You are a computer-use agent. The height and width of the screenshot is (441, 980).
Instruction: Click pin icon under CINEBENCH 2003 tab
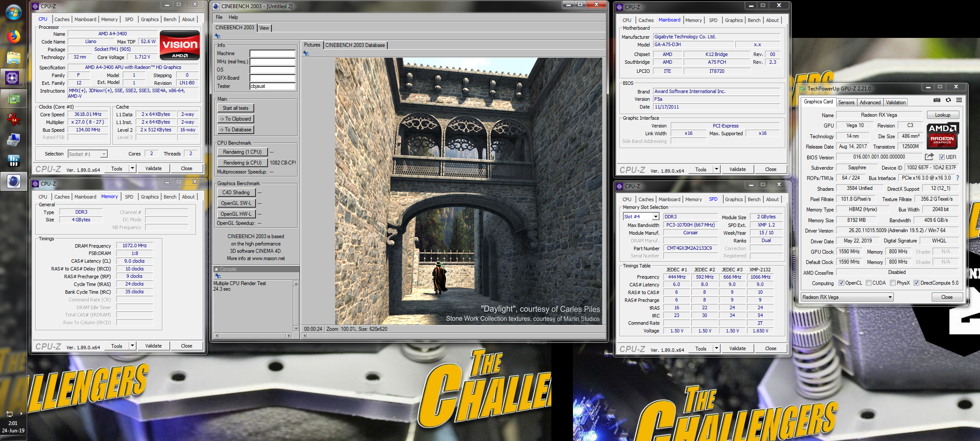218,36
